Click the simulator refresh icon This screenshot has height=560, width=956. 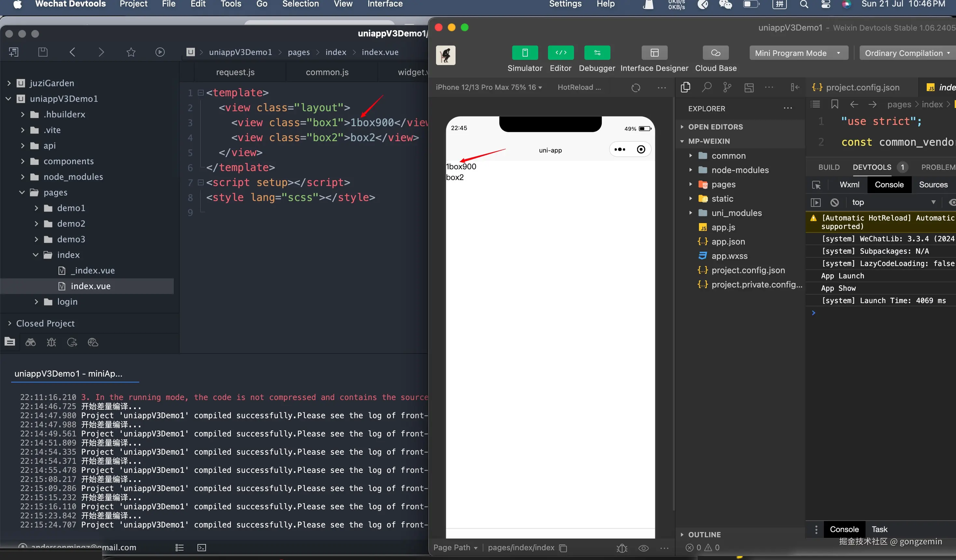636,87
